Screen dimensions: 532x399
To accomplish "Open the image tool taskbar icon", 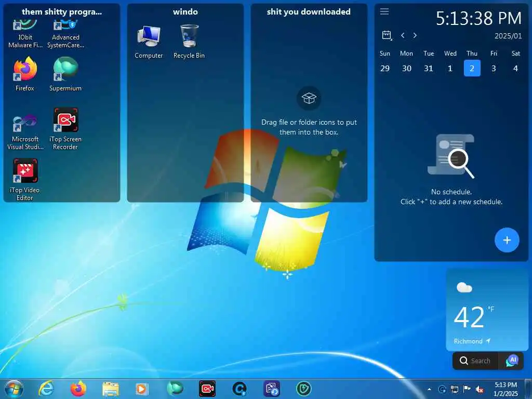I will click(x=272, y=389).
